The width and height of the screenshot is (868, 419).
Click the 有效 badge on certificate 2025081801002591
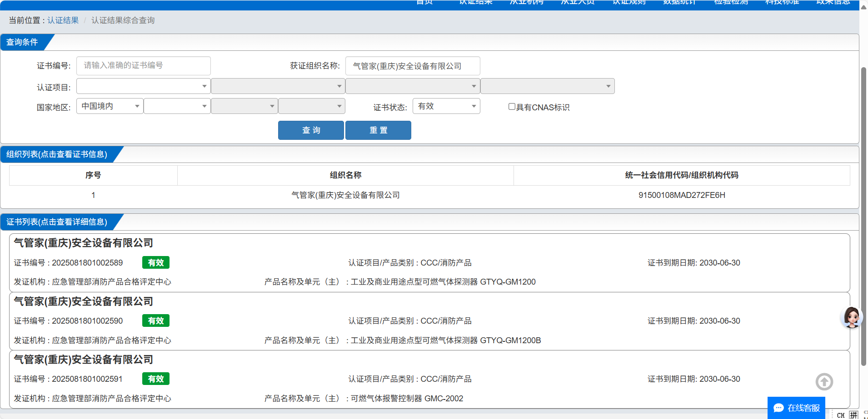click(155, 379)
